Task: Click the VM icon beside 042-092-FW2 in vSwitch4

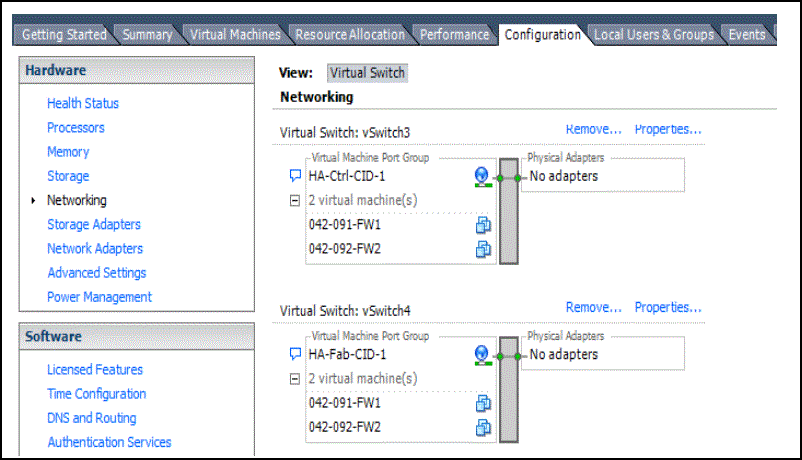Action: (x=483, y=427)
